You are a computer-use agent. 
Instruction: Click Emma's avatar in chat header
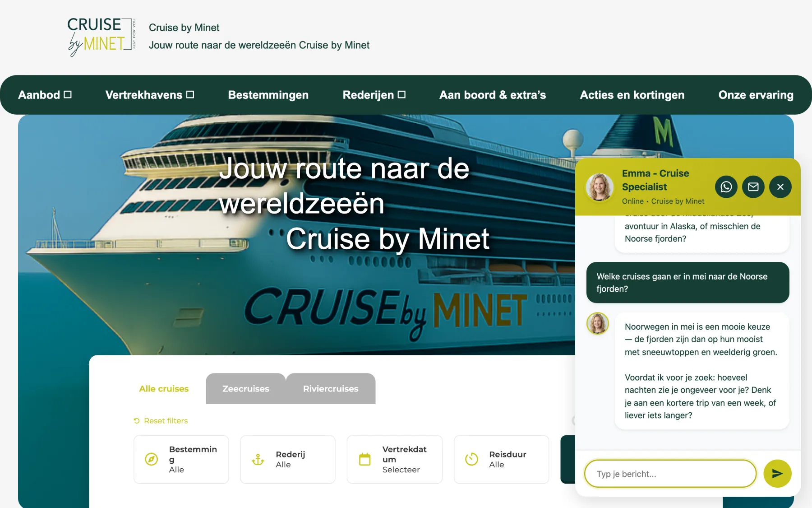(599, 187)
